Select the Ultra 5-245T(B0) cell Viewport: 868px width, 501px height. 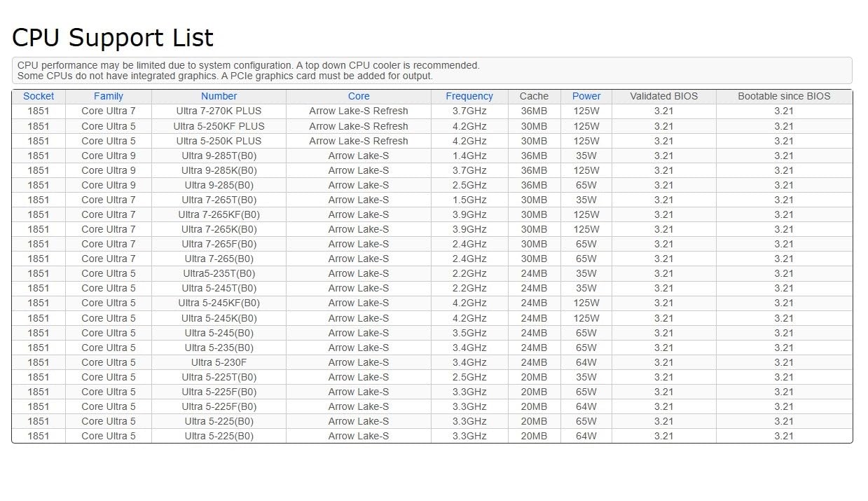point(219,288)
